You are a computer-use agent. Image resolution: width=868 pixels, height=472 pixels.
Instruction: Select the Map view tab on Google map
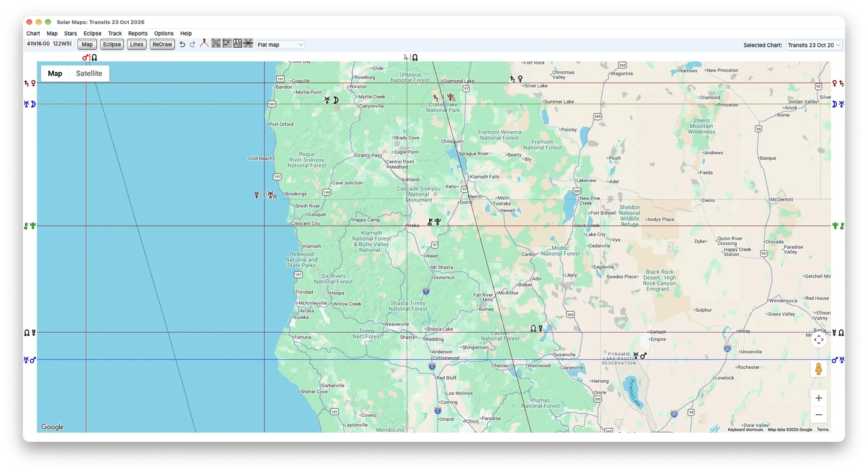click(x=55, y=74)
